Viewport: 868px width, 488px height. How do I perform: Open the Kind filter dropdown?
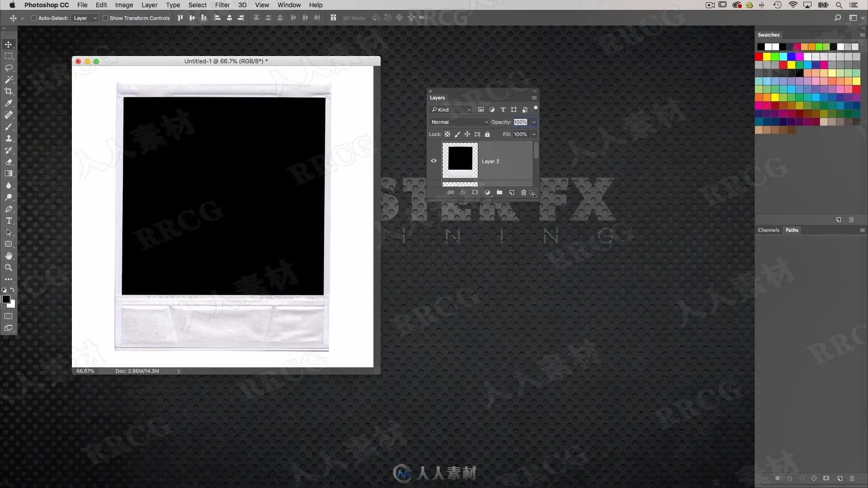click(x=451, y=110)
